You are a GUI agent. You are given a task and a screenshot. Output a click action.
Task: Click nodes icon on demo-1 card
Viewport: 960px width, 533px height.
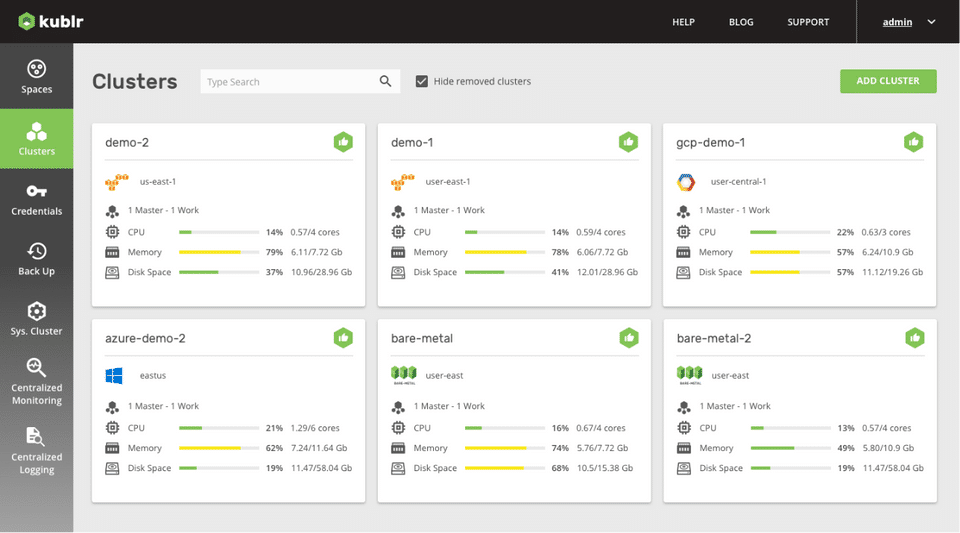(398, 211)
